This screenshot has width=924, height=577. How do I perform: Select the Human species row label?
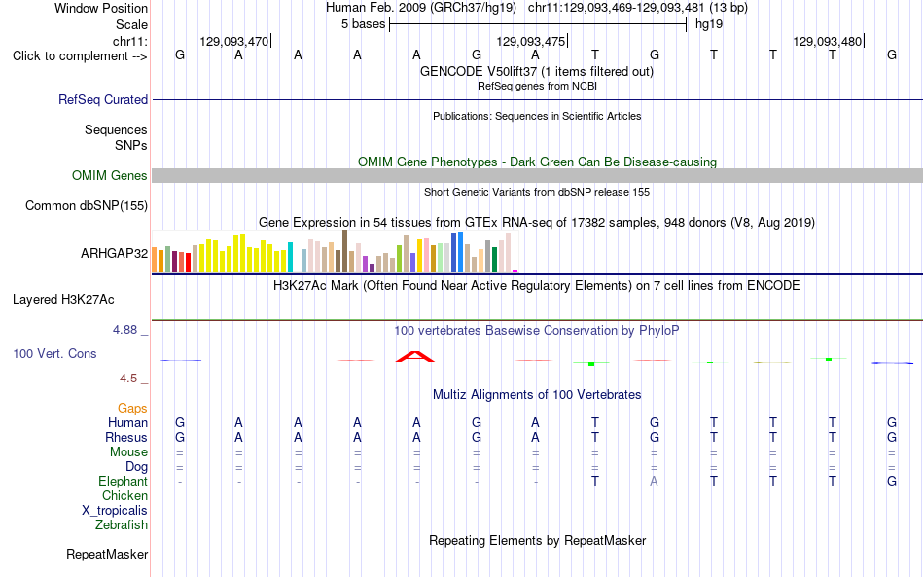pos(127,422)
